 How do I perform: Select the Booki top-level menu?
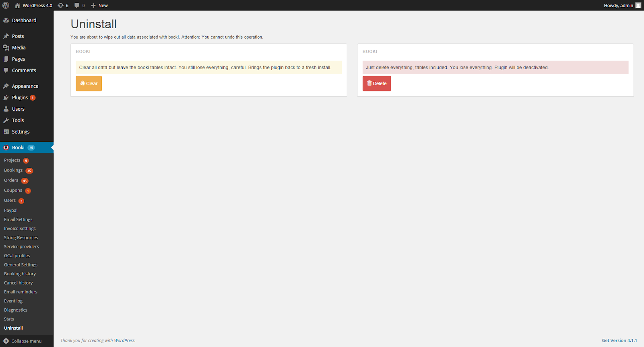27,148
